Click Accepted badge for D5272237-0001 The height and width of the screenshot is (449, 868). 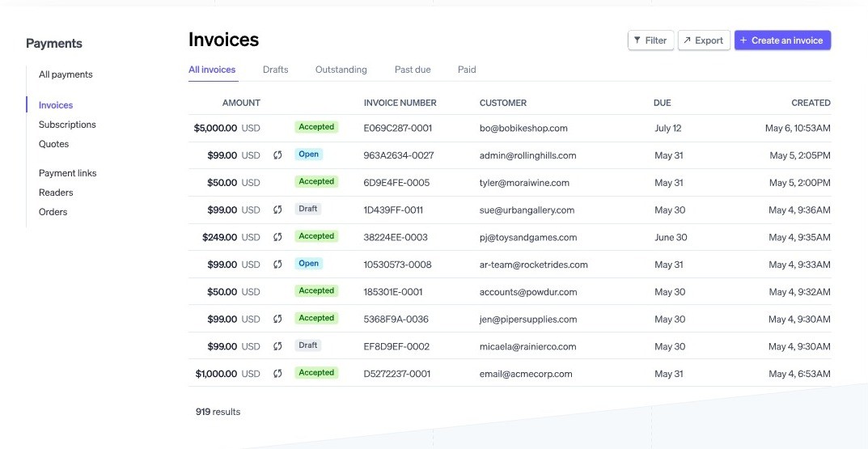pyautogui.click(x=316, y=373)
